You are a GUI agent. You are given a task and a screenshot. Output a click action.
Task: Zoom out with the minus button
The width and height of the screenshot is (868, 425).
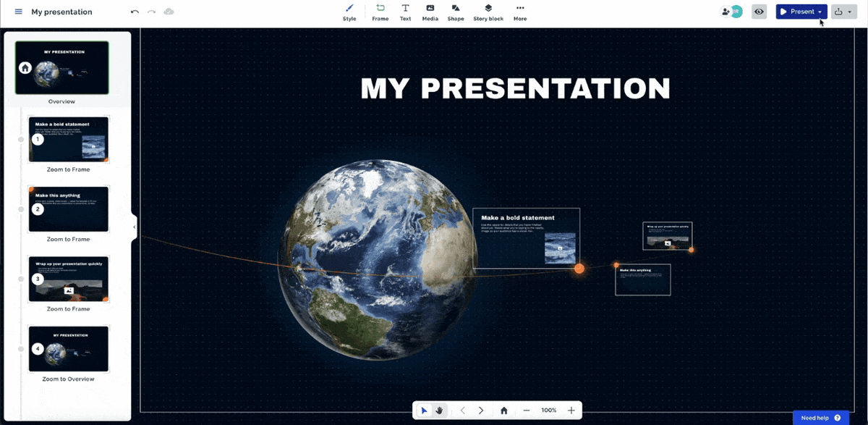(x=527, y=411)
